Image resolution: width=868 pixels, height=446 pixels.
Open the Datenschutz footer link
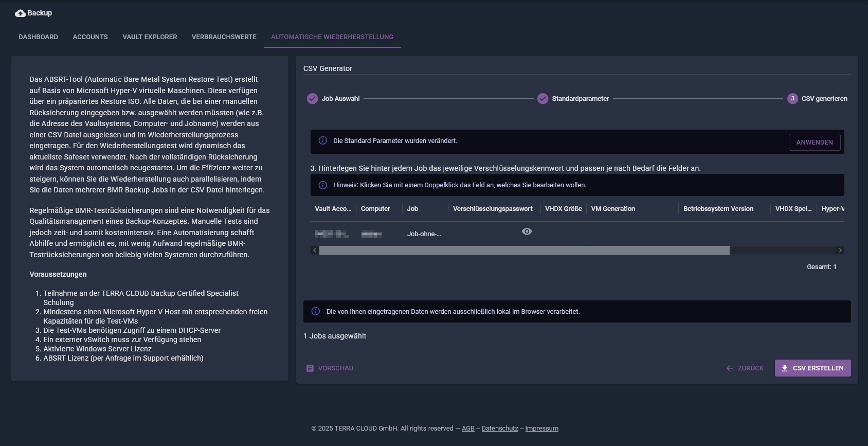coord(500,429)
